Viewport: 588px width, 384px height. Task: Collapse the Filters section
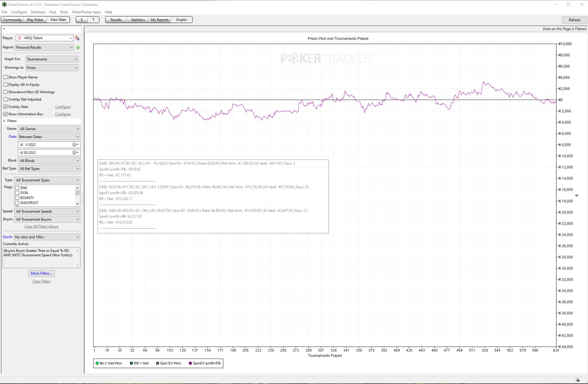tap(4, 121)
